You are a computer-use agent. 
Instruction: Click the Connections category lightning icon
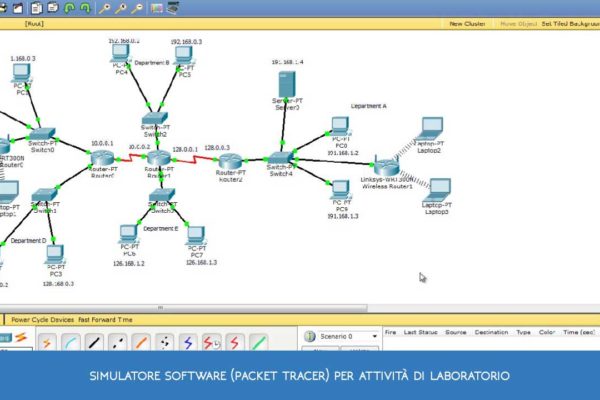click(x=21, y=337)
